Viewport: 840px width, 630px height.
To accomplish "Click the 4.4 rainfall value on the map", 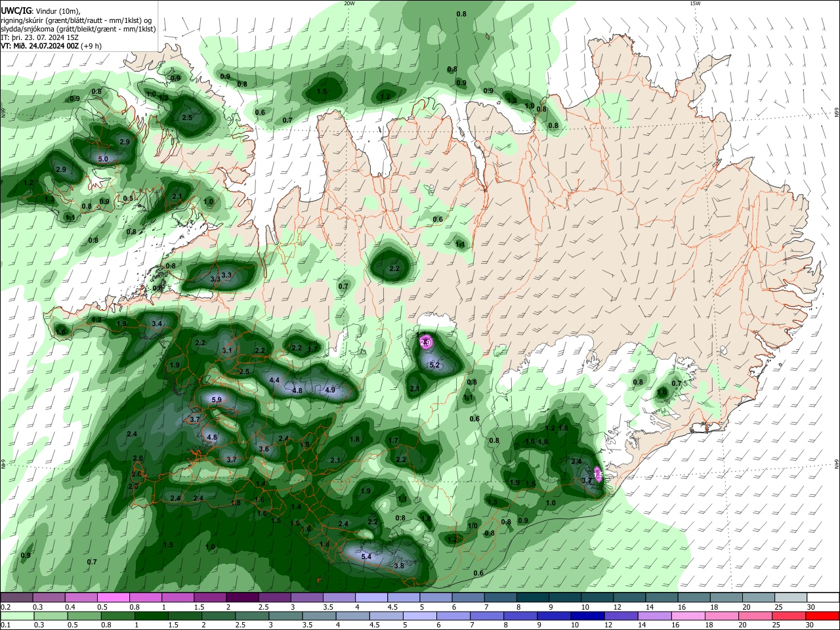I will pyautogui.click(x=274, y=380).
